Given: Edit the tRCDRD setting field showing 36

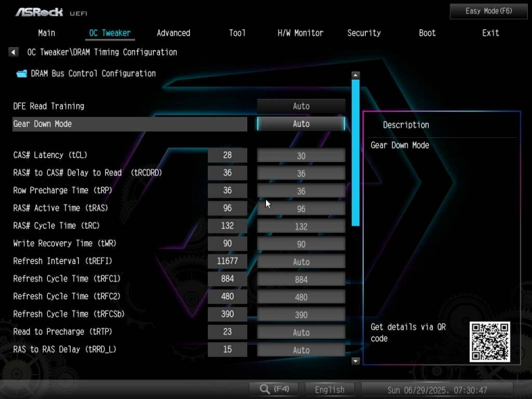Looking at the screenshot, I should [301, 173].
